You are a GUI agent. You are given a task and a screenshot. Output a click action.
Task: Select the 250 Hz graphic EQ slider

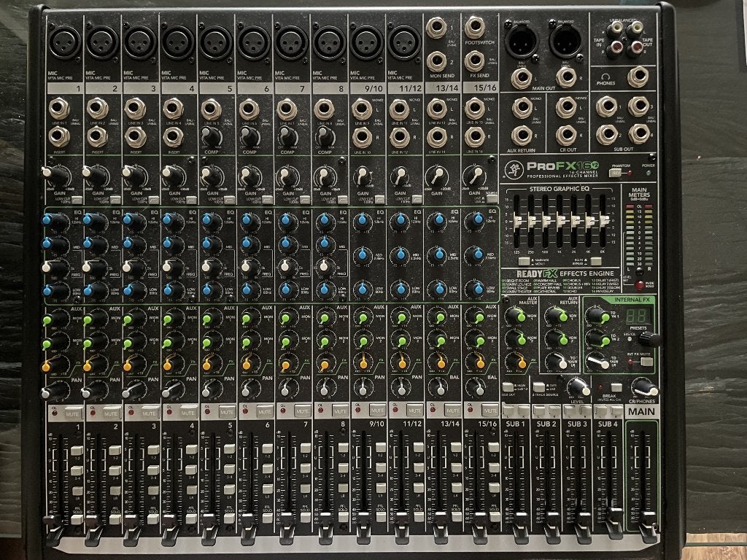532,222
